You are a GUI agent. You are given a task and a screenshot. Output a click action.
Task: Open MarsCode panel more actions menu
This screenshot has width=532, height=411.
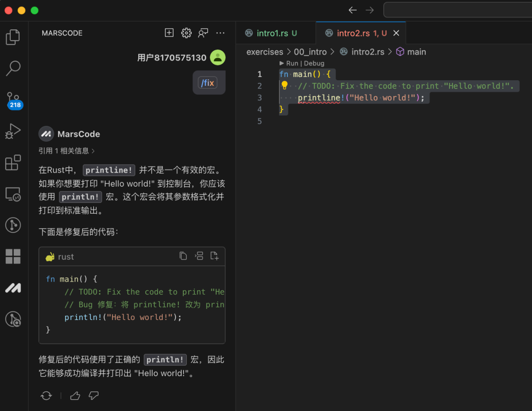click(x=221, y=33)
